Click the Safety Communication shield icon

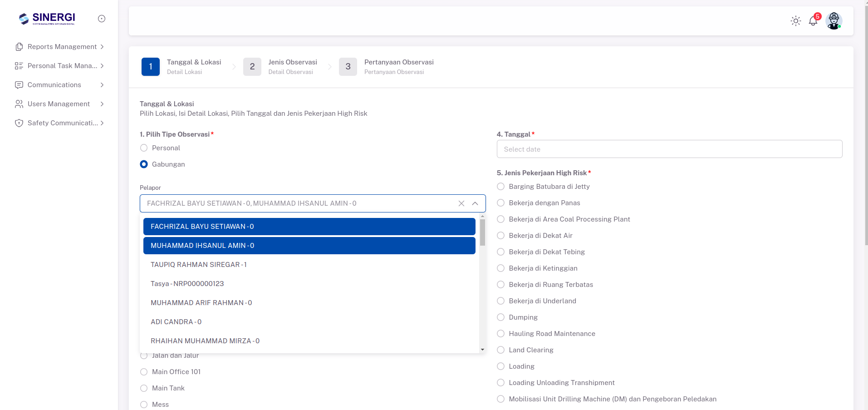(19, 123)
